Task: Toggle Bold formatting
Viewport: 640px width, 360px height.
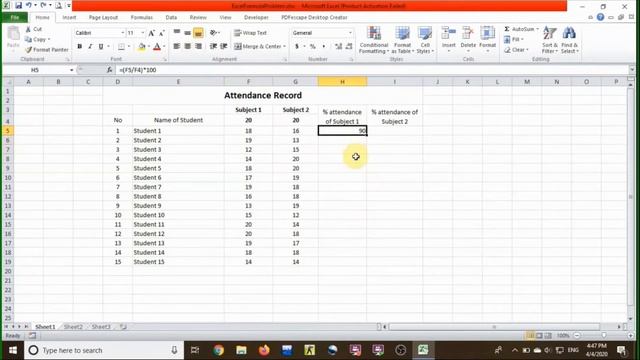Action: (x=80, y=47)
